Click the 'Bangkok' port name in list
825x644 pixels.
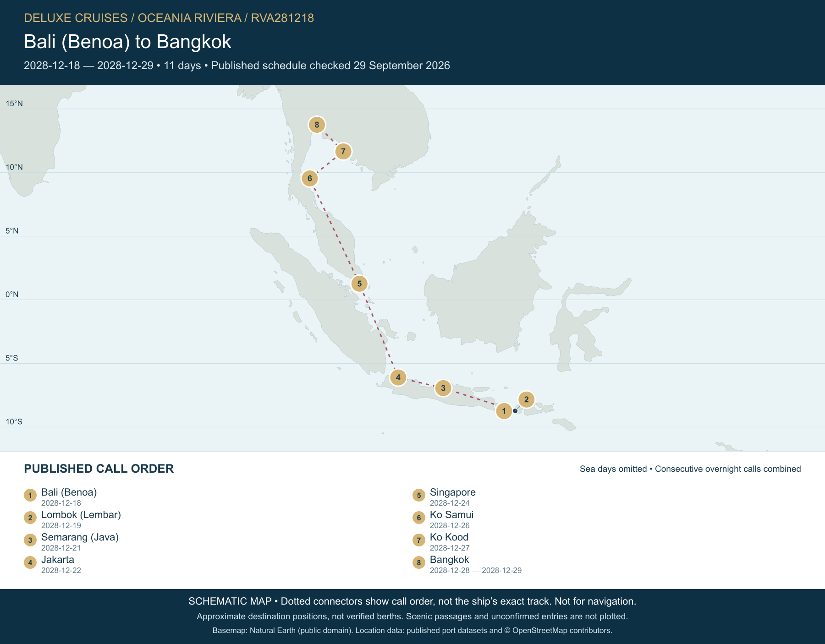pyautogui.click(x=450, y=560)
